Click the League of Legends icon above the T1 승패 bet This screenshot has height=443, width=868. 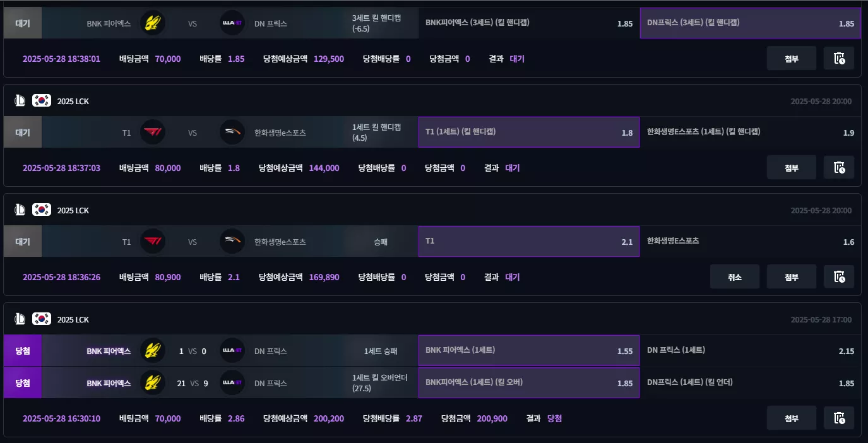pos(20,210)
